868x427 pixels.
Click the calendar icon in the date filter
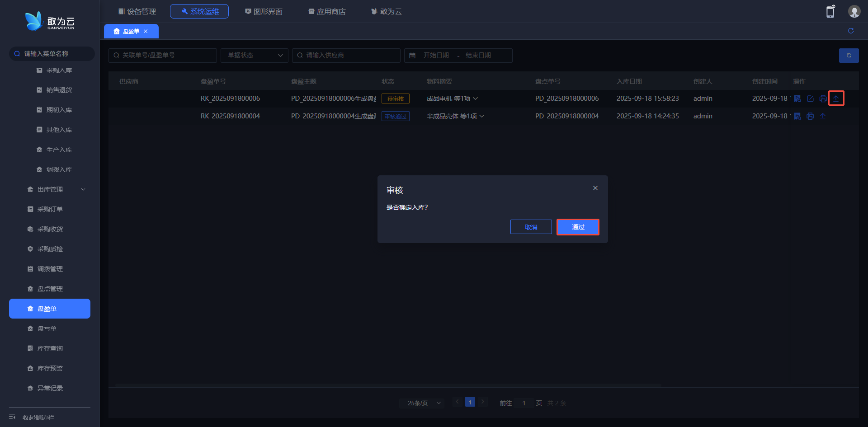point(412,55)
